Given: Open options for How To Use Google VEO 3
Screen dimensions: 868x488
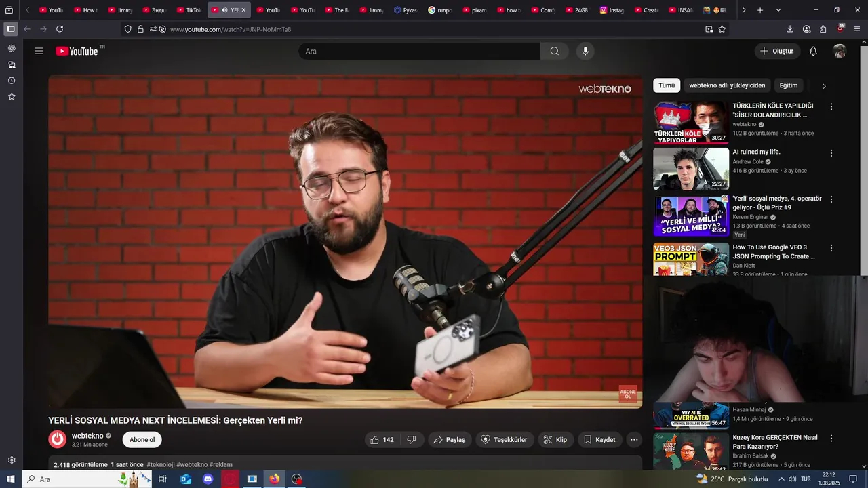Looking at the screenshot, I should [831, 248].
